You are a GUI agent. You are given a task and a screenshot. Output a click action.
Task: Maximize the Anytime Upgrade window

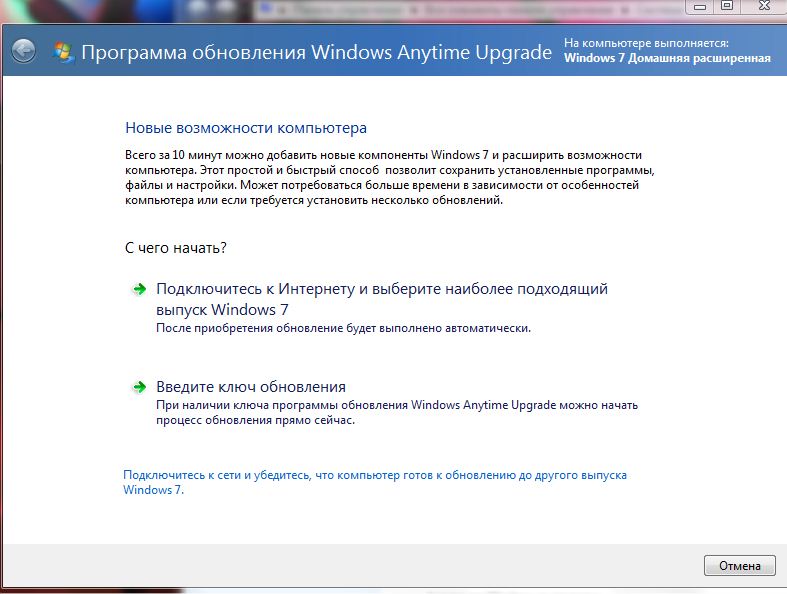pyautogui.click(x=727, y=6)
